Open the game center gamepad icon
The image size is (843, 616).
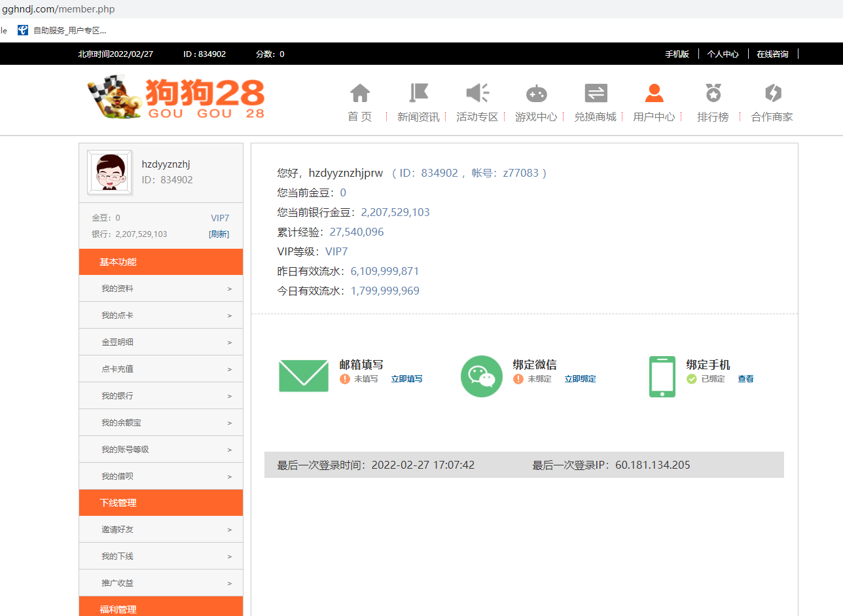[536, 94]
